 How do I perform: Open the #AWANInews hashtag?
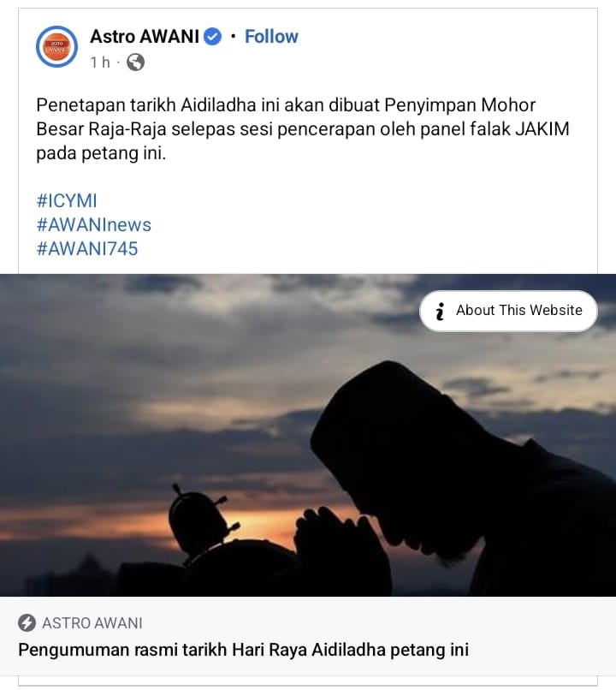point(94,225)
